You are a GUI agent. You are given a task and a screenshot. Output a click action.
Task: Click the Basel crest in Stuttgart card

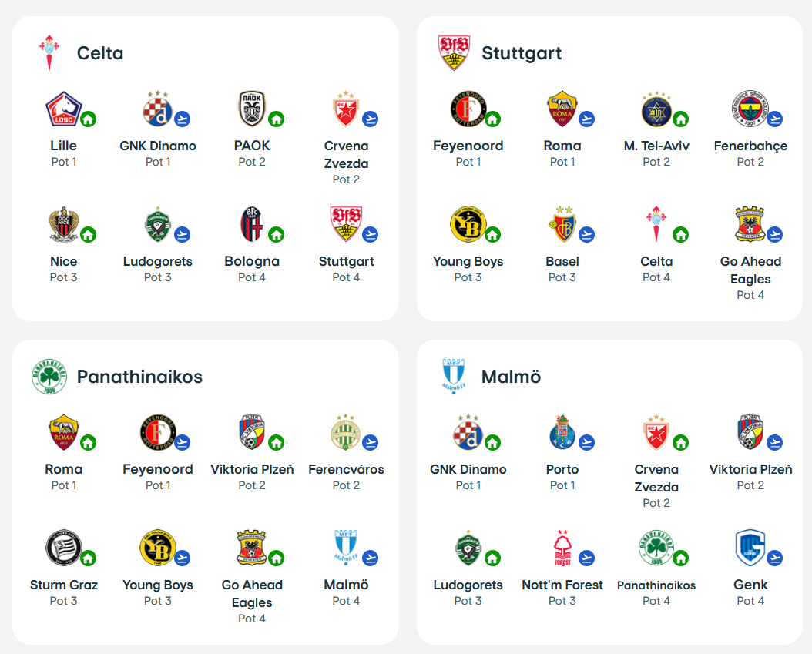[562, 225]
